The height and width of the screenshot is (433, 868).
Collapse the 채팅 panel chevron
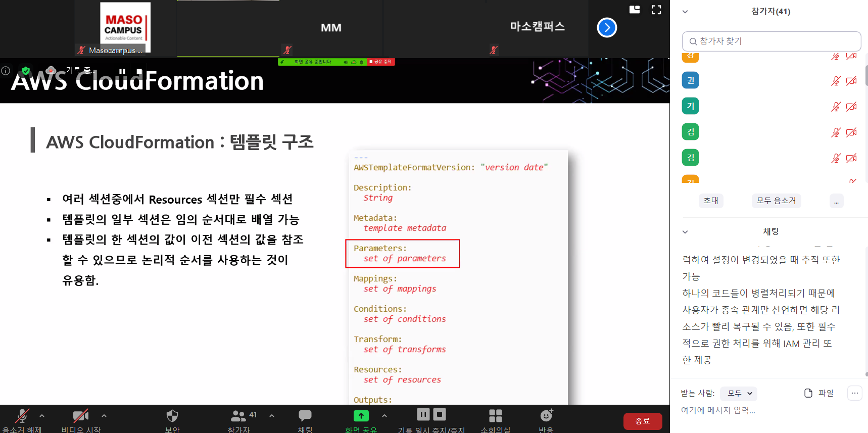pyautogui.click(x=685, y=232)
